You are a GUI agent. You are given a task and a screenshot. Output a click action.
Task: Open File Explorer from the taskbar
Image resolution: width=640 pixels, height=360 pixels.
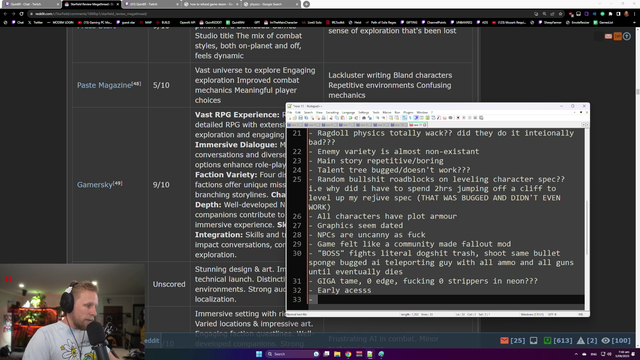(x=337, y=354)
